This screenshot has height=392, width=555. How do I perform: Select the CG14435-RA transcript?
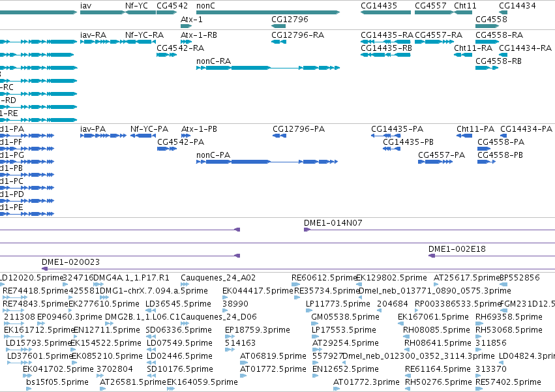(x=386, y=42)
